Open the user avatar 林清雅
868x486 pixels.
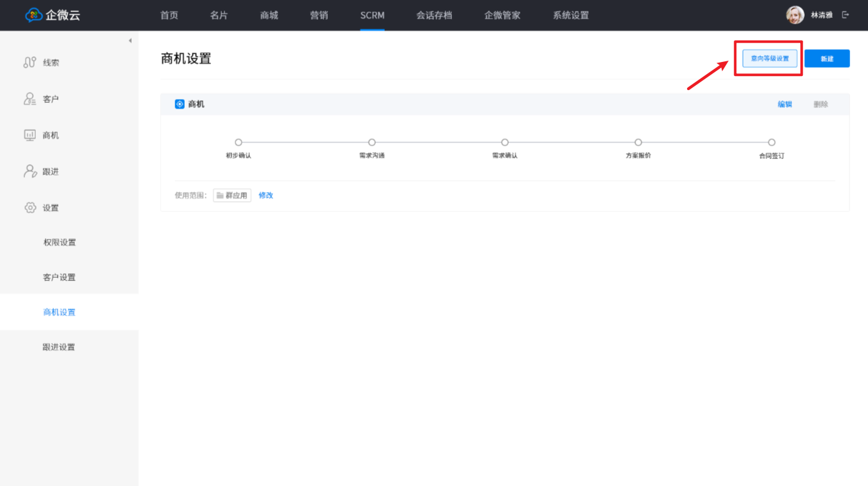(x=794, y=15)
